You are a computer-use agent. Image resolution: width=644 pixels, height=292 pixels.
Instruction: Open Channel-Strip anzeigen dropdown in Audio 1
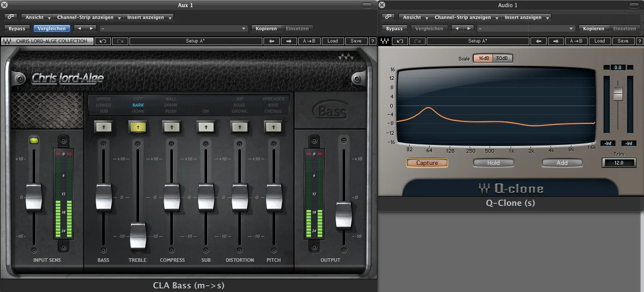click(466, 17)
